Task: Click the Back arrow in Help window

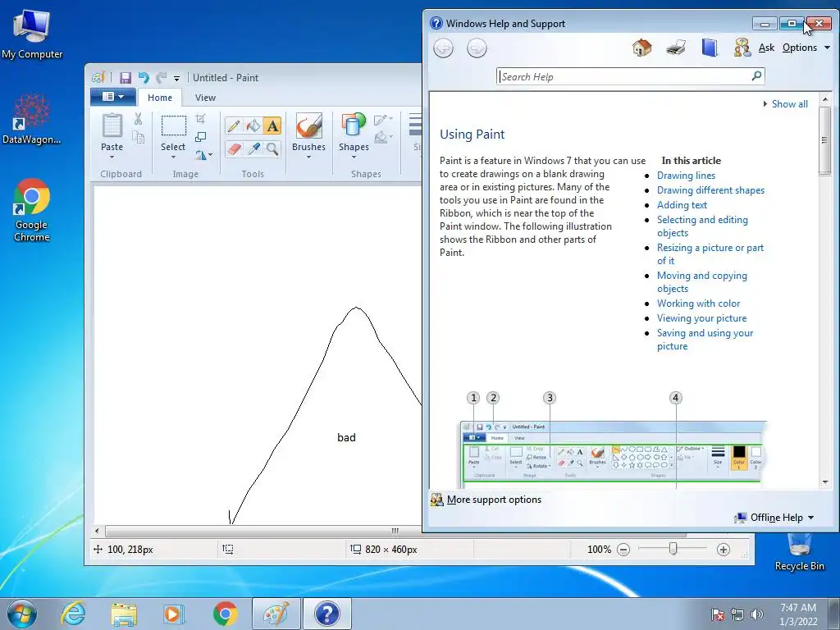Action: click(x=443, y=48)
